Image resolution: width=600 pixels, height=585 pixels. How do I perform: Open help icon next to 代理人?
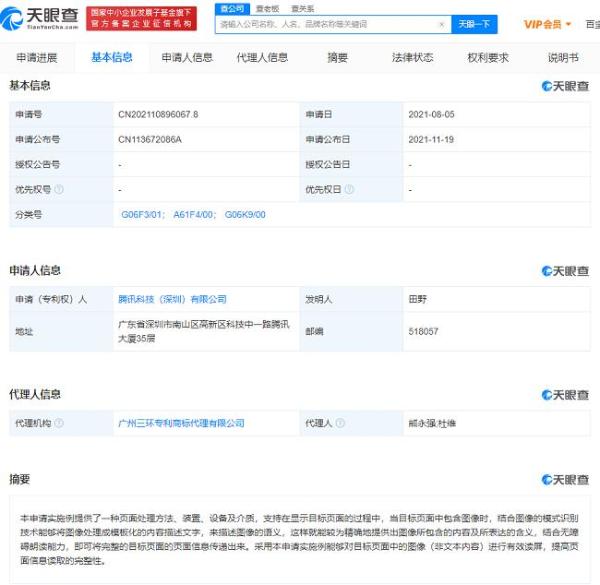(340, 423)
